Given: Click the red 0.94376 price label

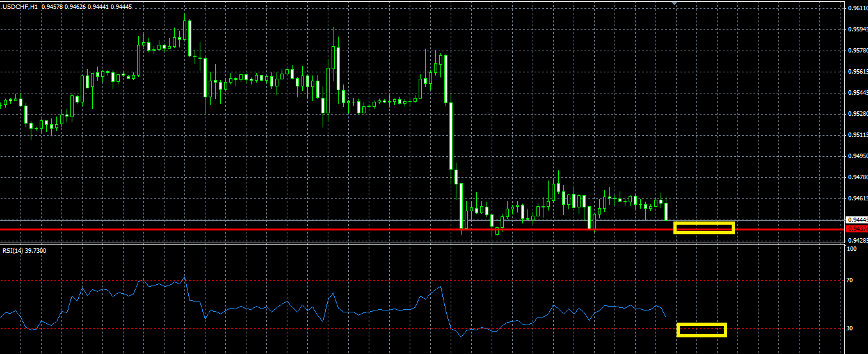Looking at the screenshot, I should (856, 229).
